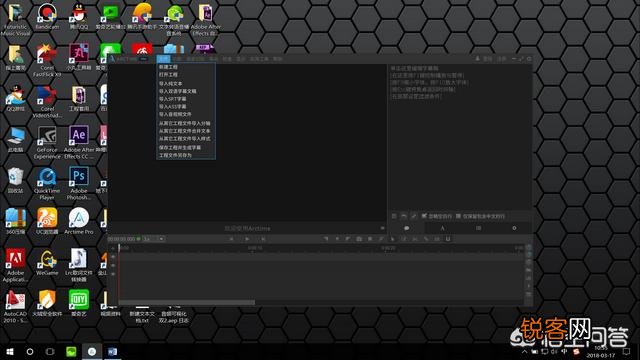Open Cortana search circle on taskbar
640x360 pixels.
[x=30, y=351]
